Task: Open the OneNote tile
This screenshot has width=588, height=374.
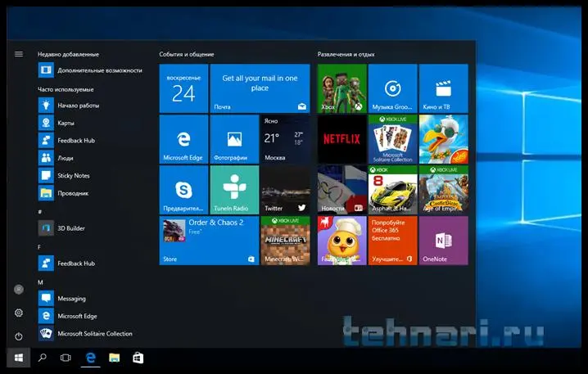Action: click(x=444, y=241)
